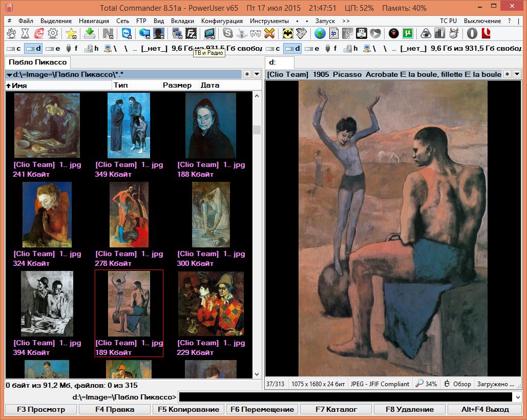Open right panel favorites asterisk button
This screenshot has width=527, height=420.
pyautogui.click(x=507, y=74)
